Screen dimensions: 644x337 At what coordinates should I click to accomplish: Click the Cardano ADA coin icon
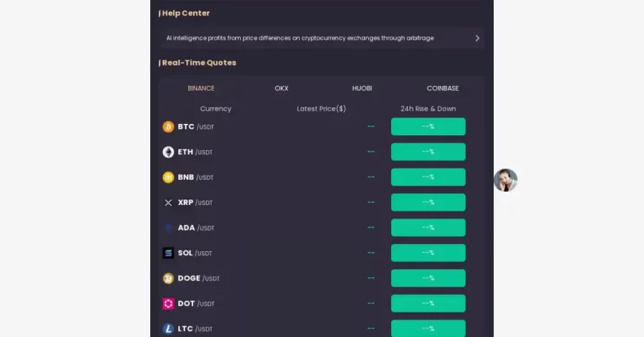point(169,227)
